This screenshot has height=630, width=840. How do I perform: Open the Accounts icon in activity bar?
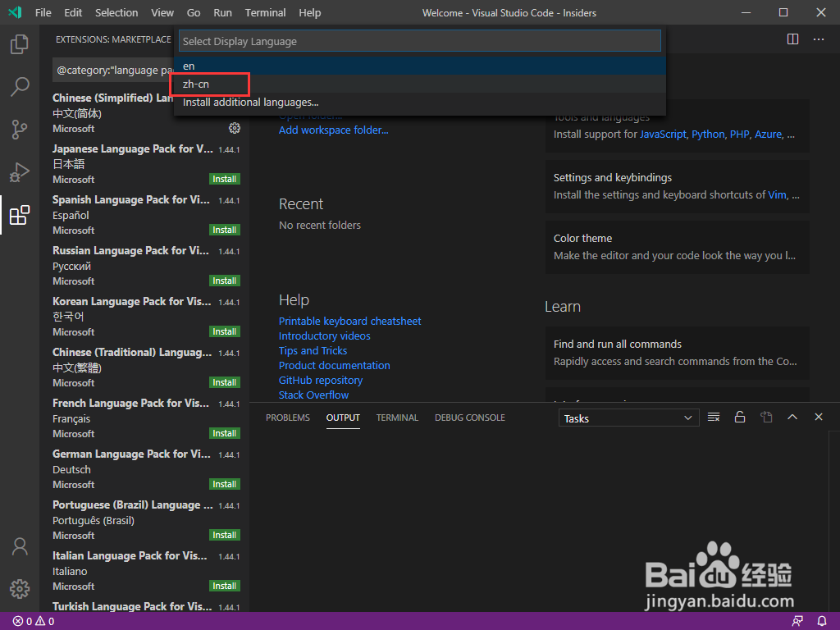click(20, 546)
